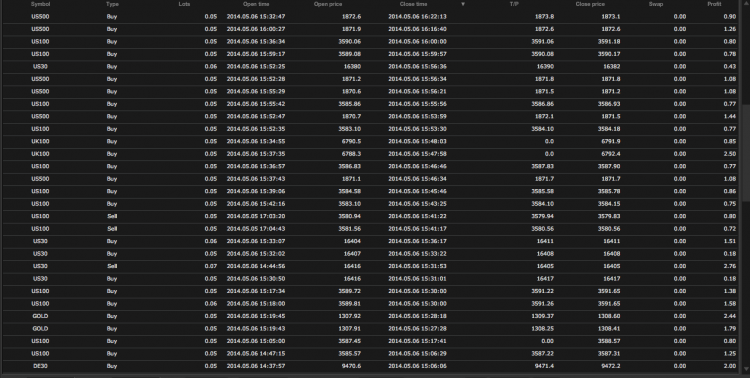Select open time 2014.05.06 15:30:50
This screenshot has width=750, height=378.
[256, 278]
